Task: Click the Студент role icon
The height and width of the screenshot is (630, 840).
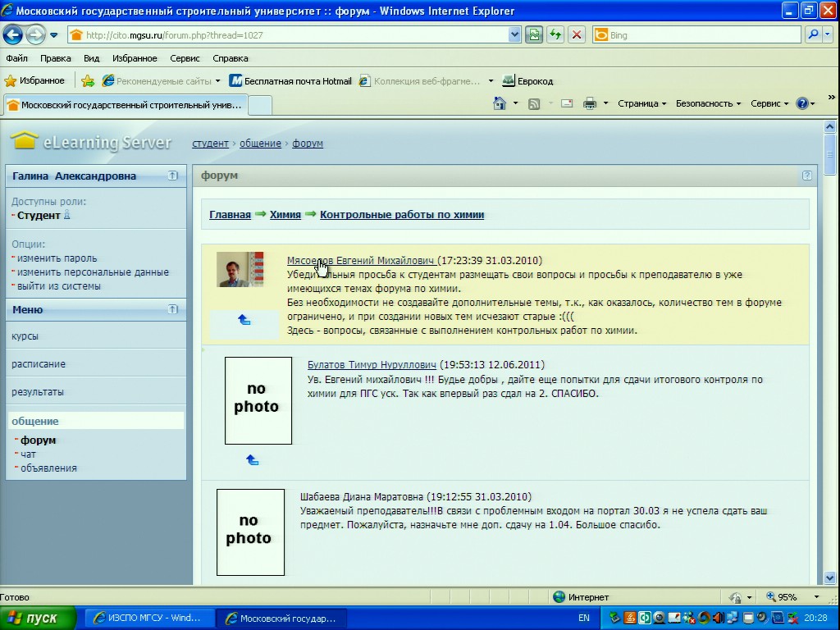Action: point(67,215)
